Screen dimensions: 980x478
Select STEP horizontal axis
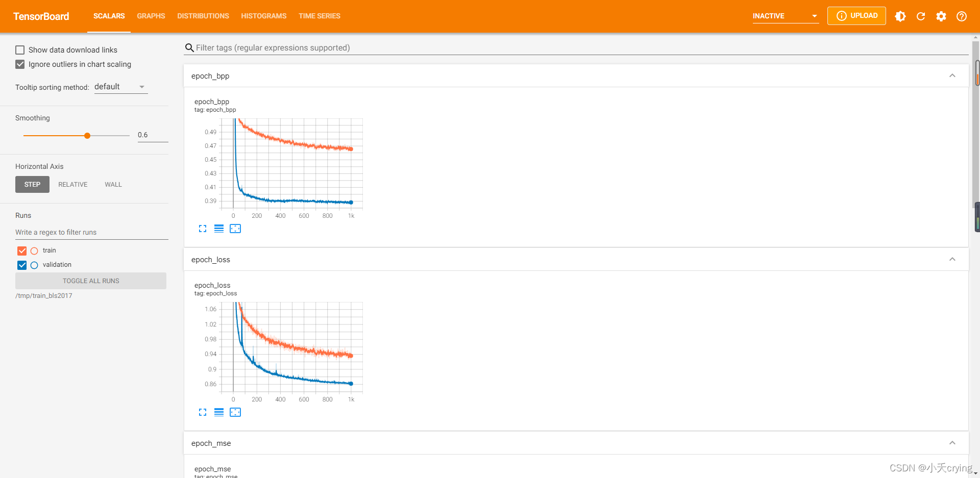[x=32, y=185]
